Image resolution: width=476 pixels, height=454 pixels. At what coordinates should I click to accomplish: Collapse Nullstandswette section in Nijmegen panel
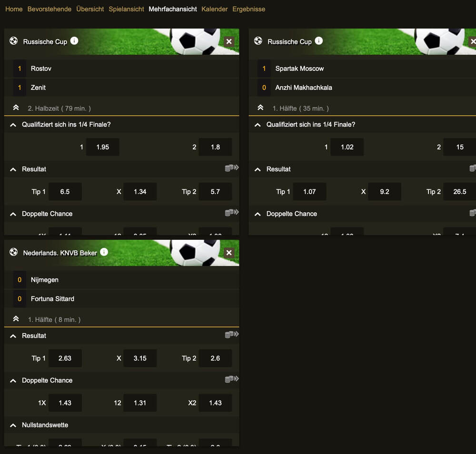(x=13, y=425)
